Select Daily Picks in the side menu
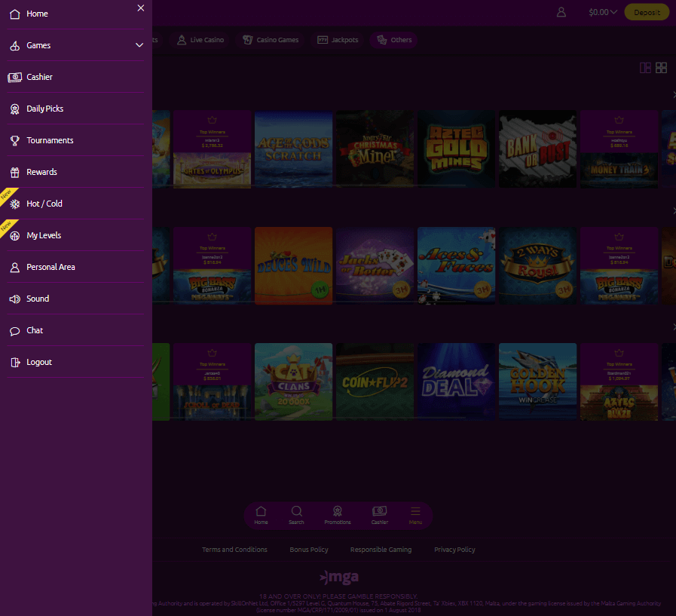This screenshot has height=616, width=676. (x=75, y=109)
